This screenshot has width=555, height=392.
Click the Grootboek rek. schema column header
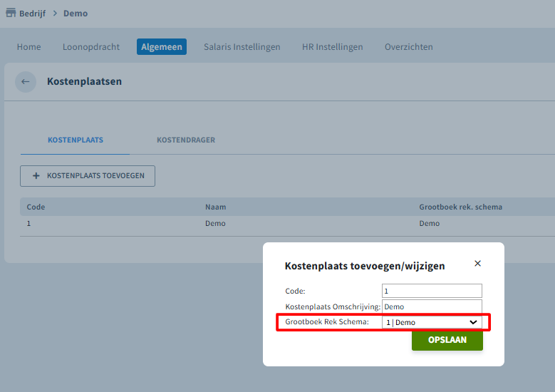pos(460,207)
